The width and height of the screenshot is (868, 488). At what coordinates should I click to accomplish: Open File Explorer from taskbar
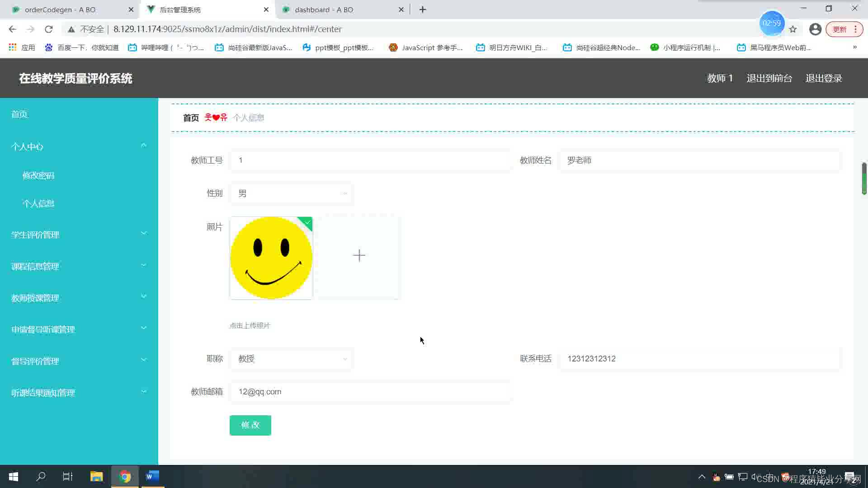96,476
